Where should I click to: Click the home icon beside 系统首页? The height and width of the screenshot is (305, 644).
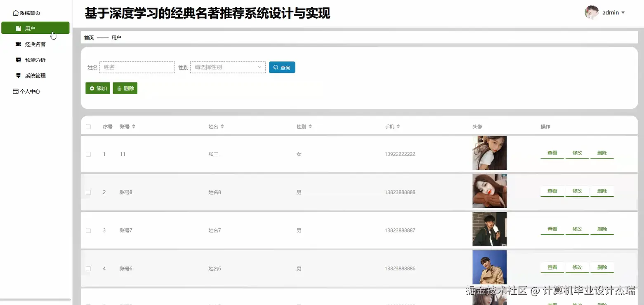point(16,13)
